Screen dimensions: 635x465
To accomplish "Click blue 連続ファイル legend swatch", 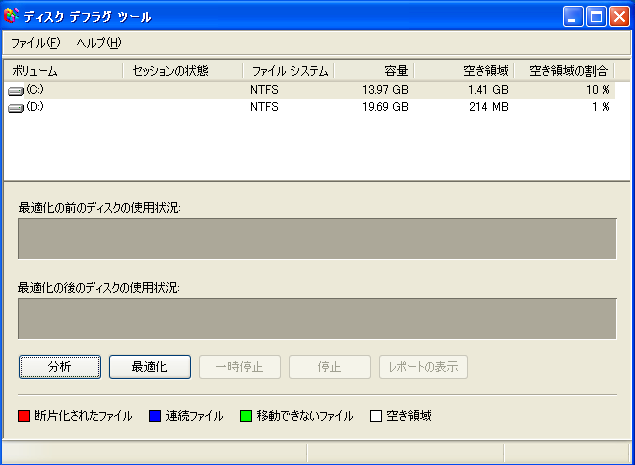I will click(155, 416).
